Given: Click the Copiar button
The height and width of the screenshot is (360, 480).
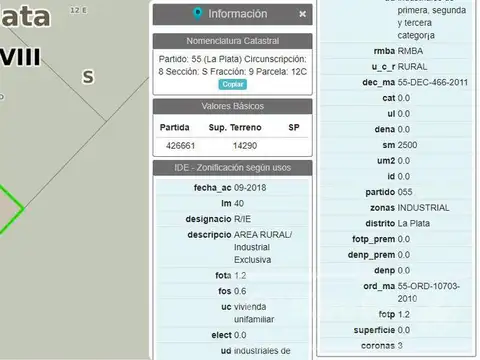Looking at the screenshot, I should pyautogui.click(x=233, y=84).
